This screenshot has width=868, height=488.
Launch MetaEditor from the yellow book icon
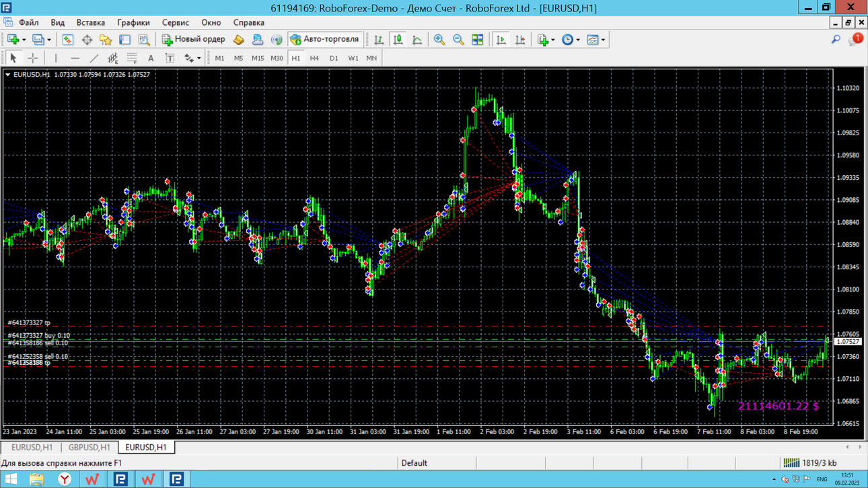click(x=238, y=40)
